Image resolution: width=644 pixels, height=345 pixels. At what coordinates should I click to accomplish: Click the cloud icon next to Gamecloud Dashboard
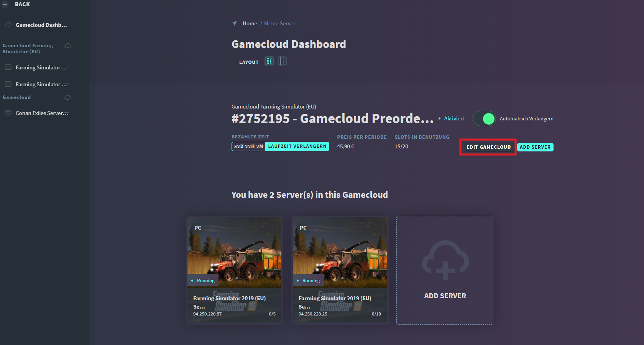coord(8,25)
